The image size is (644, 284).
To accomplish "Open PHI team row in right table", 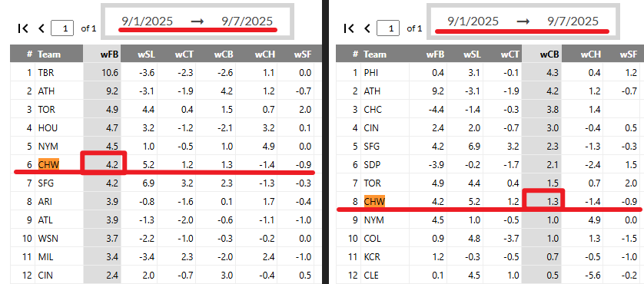I will [x=490, y=73].
